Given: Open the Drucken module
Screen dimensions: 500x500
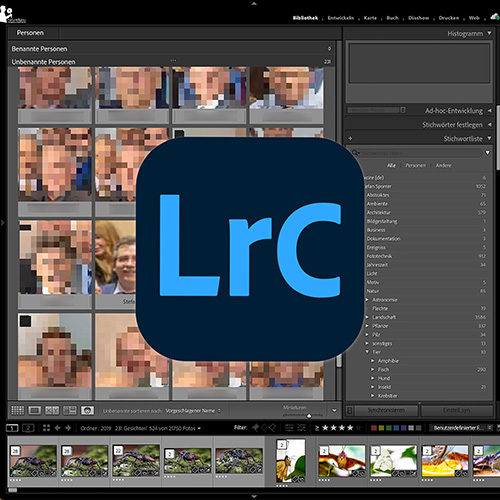Looking at the screenshot, I should pyautogui.click(x=449, y=18).
